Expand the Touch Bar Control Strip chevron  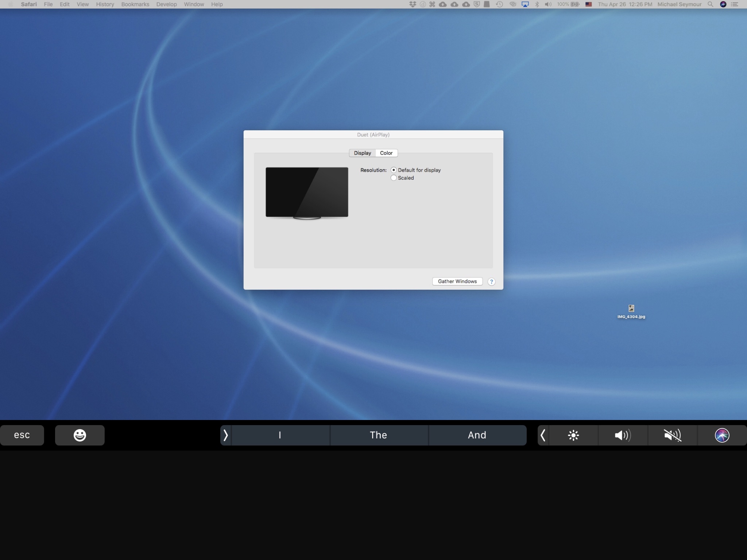543,435
